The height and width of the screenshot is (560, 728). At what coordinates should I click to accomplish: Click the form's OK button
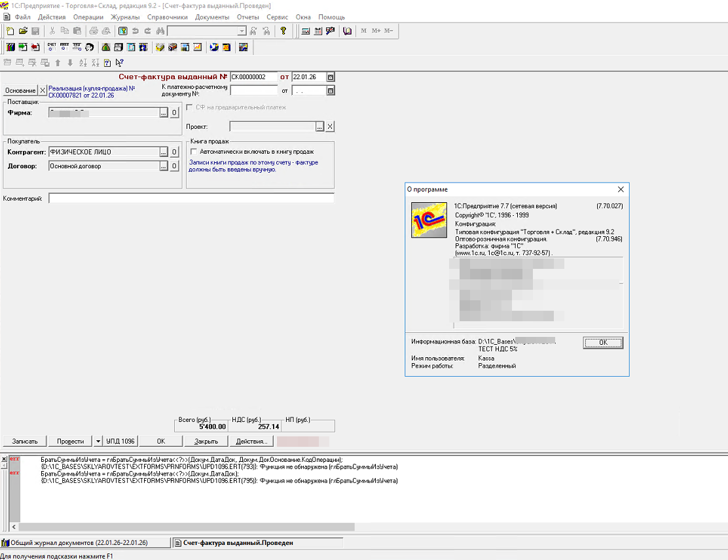pyautogui.click(x=160, y=441)
